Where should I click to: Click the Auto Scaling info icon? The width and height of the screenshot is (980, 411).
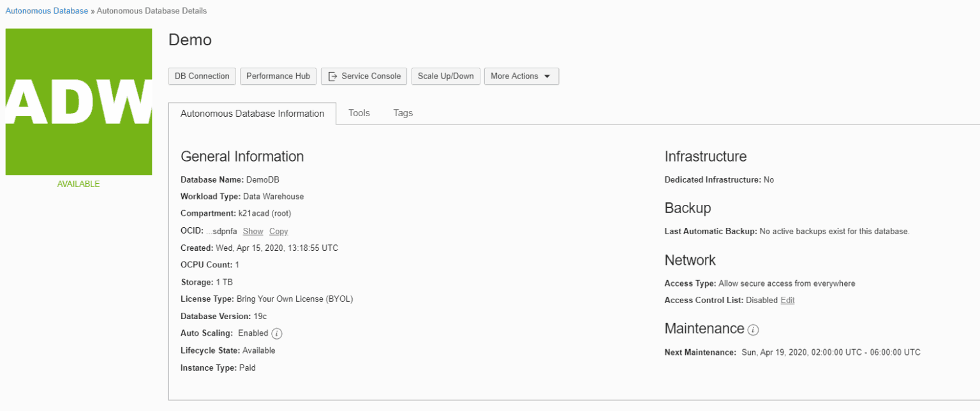coord(277,334)
